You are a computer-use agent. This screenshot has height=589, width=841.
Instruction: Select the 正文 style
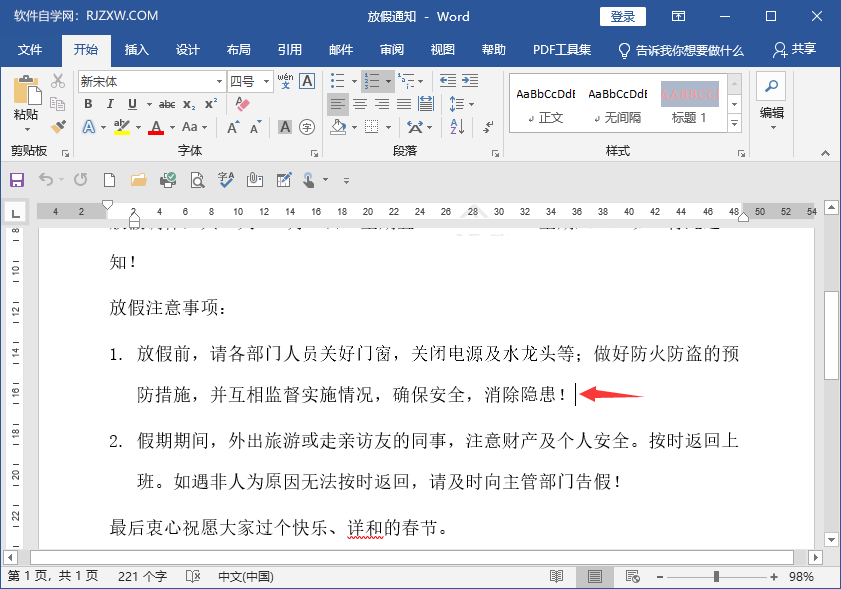pyautogui.click(x=545, y=104)
